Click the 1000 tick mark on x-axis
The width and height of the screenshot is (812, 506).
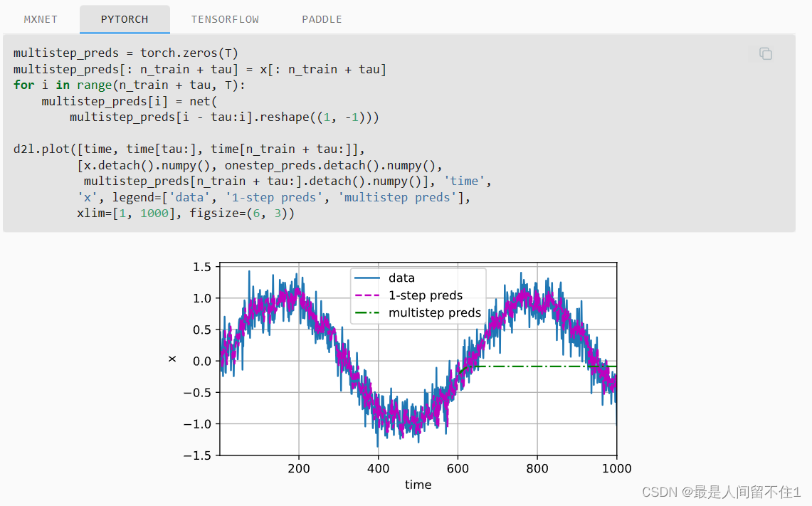coord(616,468)
